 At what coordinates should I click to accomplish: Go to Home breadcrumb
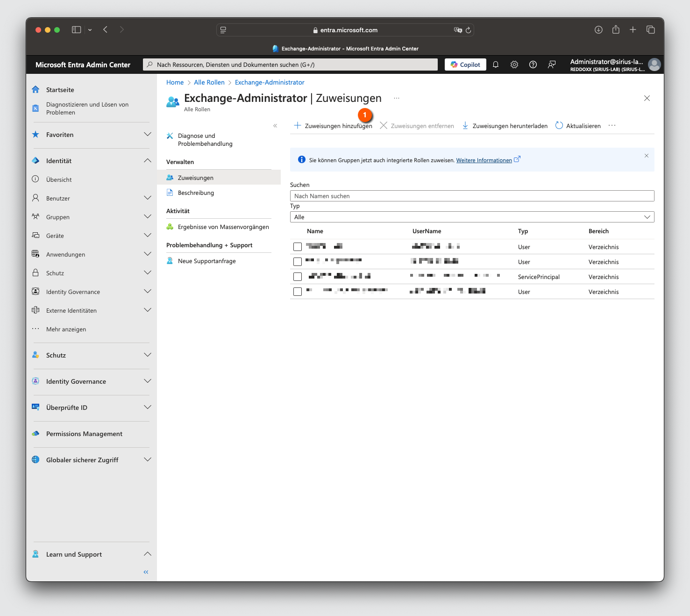click(175, 82)
